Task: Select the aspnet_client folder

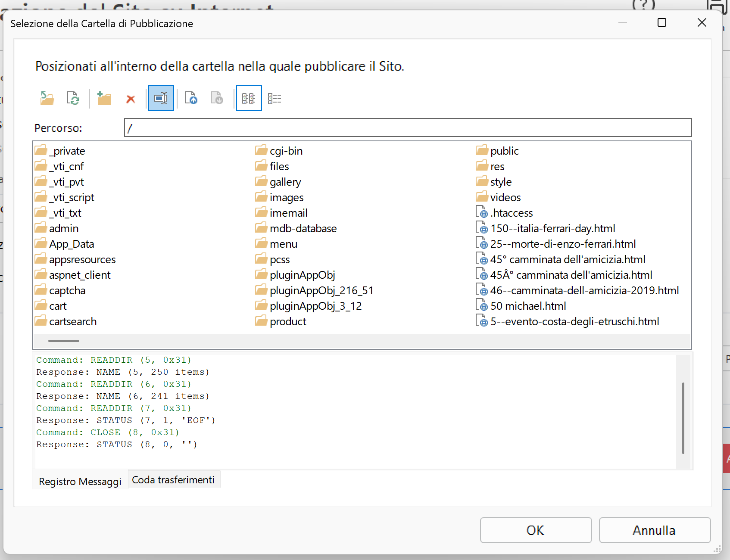Action: pyautogui.click(x=72, y=275)
